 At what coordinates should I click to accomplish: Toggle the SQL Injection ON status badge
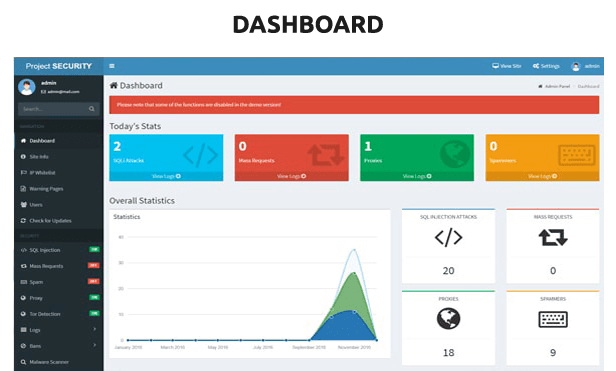94,250
